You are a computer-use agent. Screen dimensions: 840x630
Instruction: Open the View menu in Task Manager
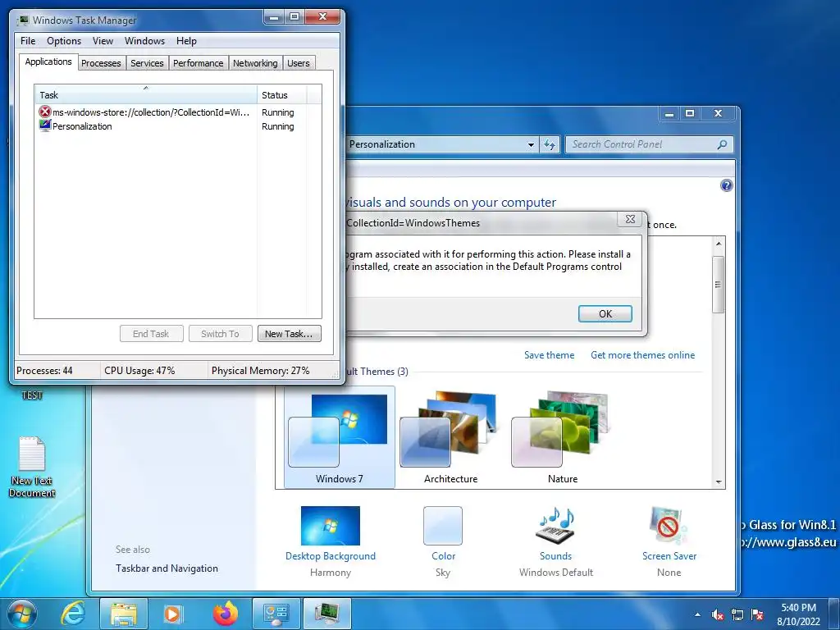pyautogui.click(x=103, y=41)
